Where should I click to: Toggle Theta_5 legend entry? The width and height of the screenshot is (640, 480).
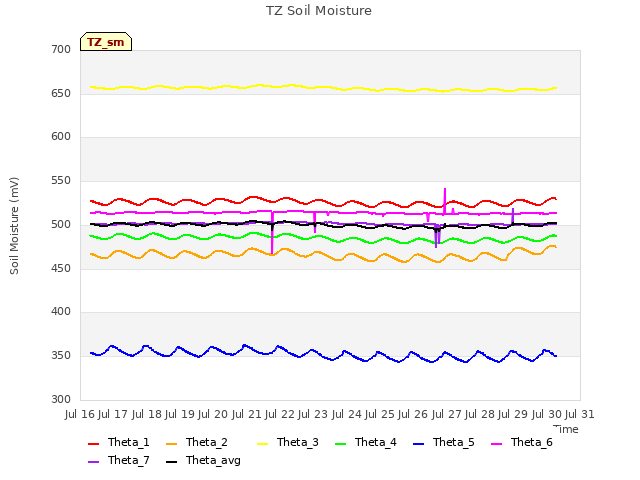tap(443, 442)
